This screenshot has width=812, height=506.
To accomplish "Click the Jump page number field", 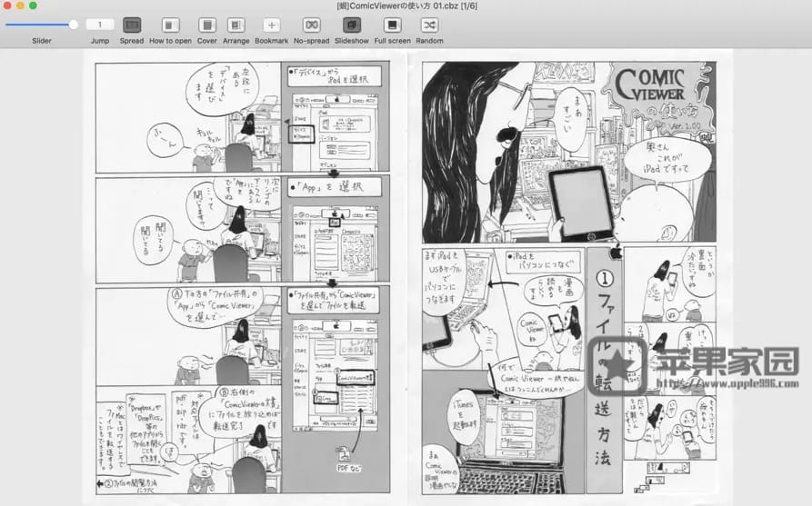I will (100, 25).
